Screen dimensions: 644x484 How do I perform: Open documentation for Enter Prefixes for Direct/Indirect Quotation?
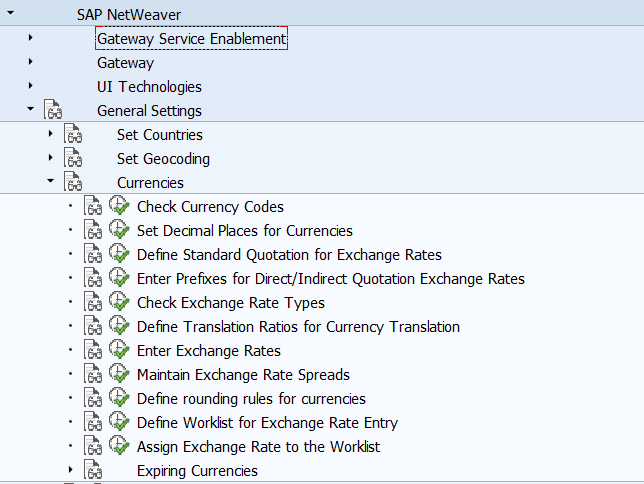(93, 277)
